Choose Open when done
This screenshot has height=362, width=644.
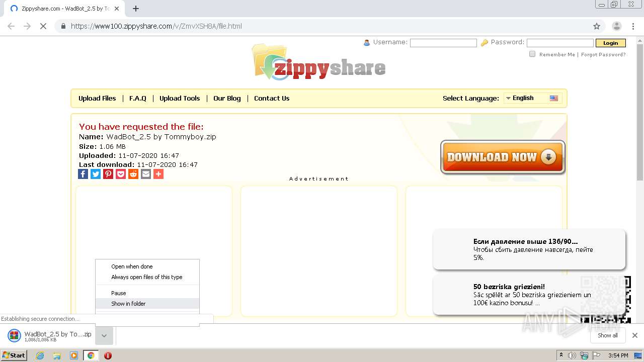point(132,266)
